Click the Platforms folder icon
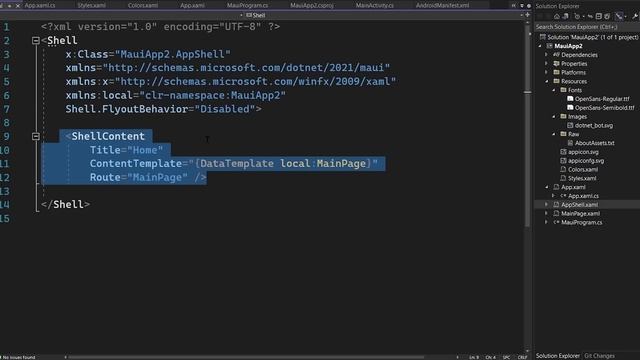Viewport: 640px width, 360px height. [x=556, y=72]
